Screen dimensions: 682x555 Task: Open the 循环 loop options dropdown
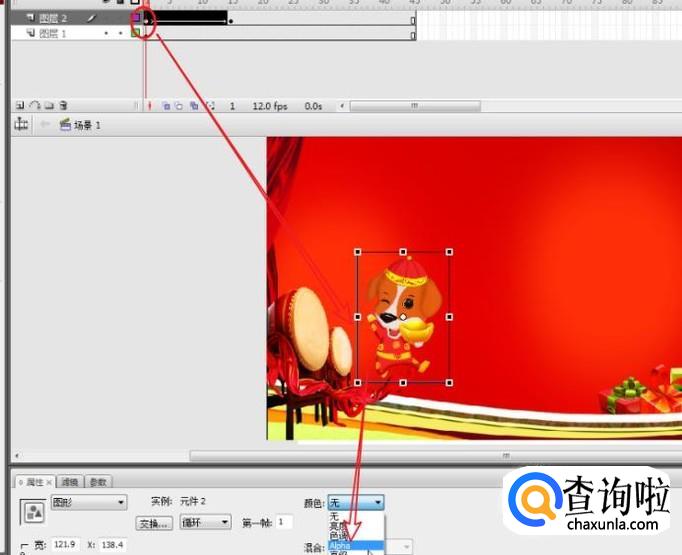coord(205,522)
